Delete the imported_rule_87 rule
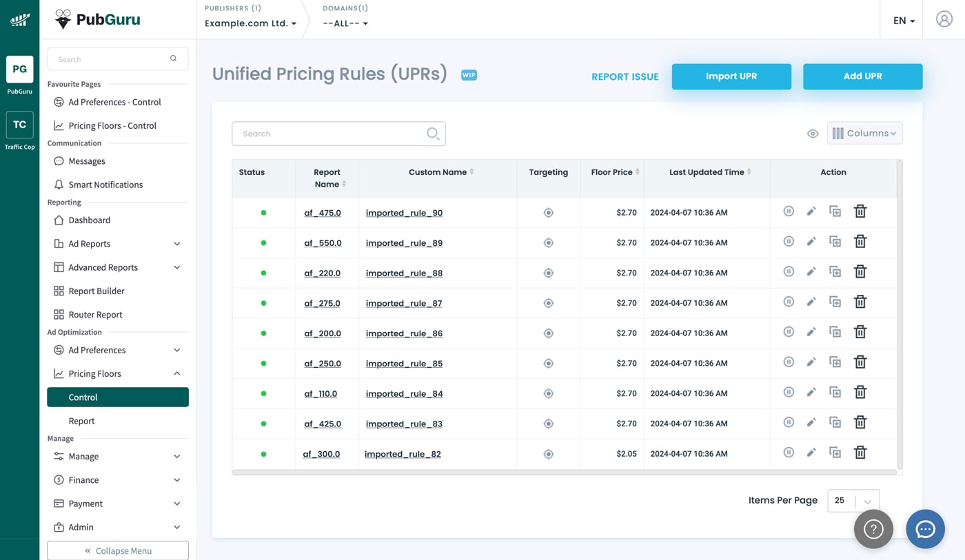 [x=860, y=302]
